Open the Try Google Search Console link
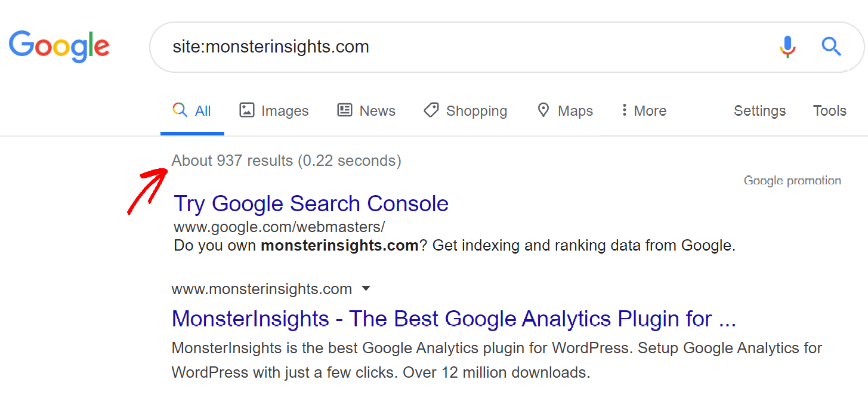Viewport: 868px width, 395px height. pos(310,203)
